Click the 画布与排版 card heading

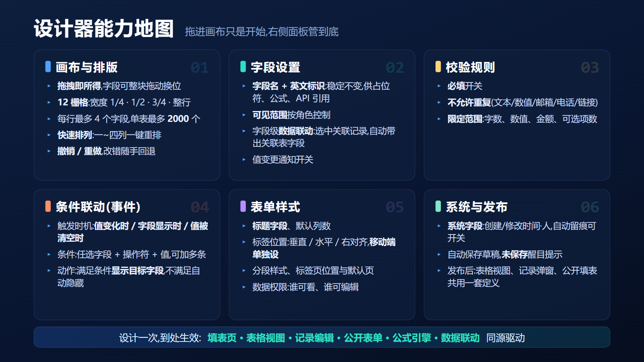point(87,67)
